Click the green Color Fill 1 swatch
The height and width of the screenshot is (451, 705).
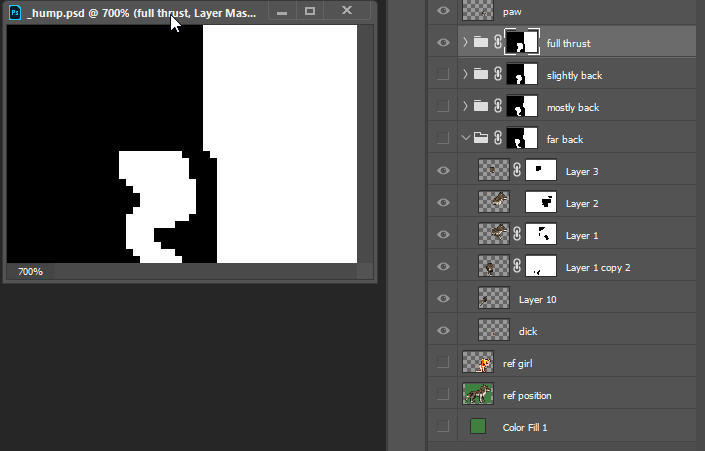coord(478,427)
